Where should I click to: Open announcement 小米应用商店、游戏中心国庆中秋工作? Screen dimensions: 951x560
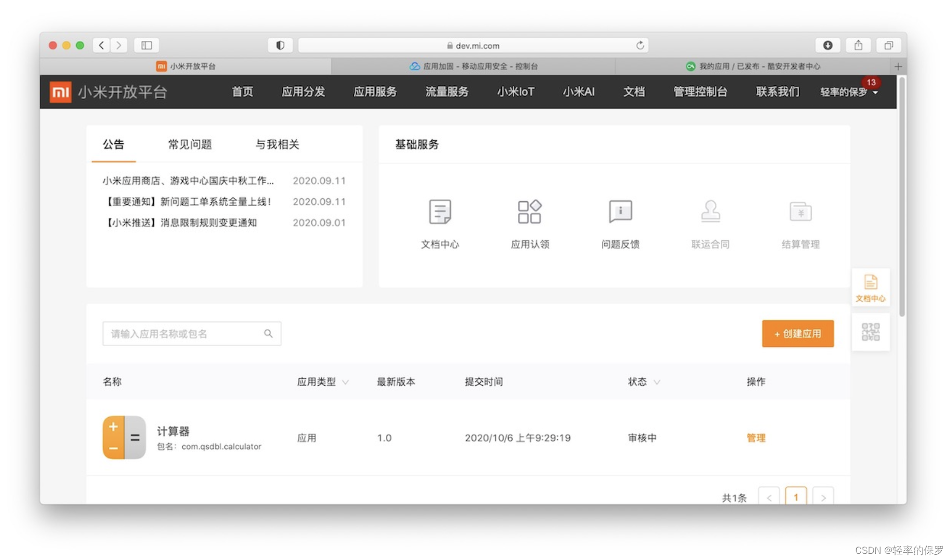(x=188, y=181)
